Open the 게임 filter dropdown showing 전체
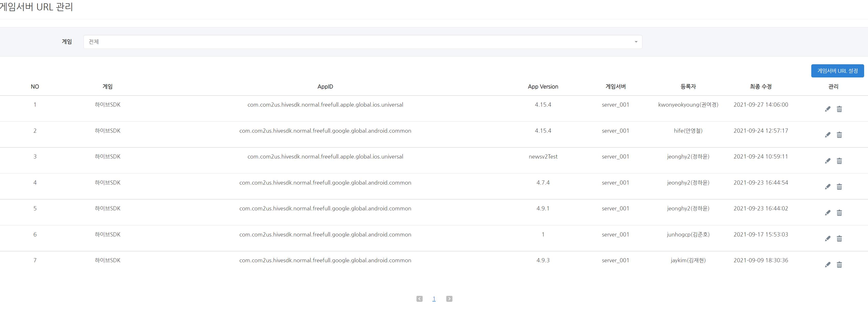 click(x=363, y=42)
